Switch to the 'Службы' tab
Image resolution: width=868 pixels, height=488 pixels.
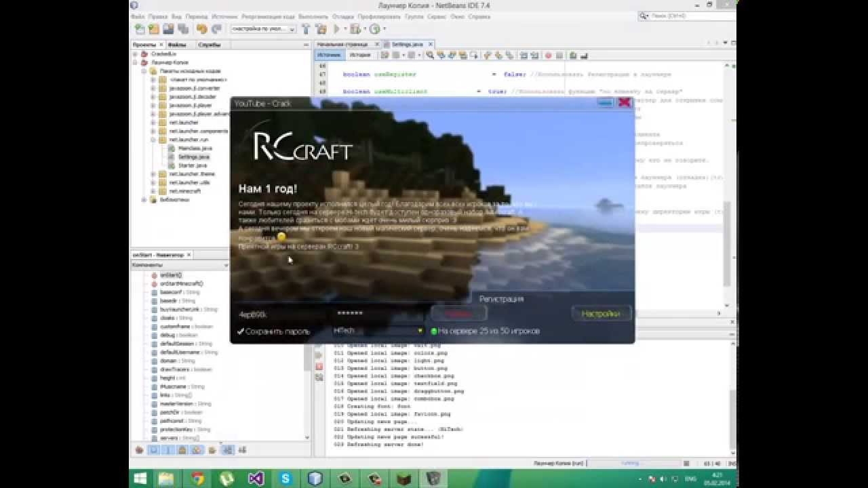coord(209,45)
